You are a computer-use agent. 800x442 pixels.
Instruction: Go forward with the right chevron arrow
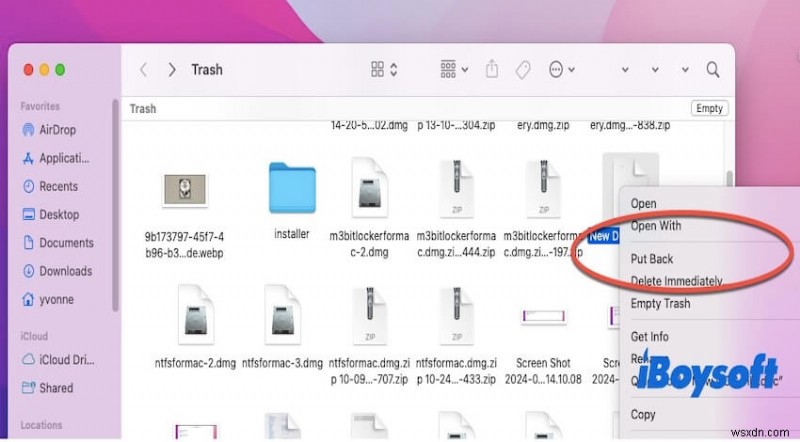click(172, 69)
